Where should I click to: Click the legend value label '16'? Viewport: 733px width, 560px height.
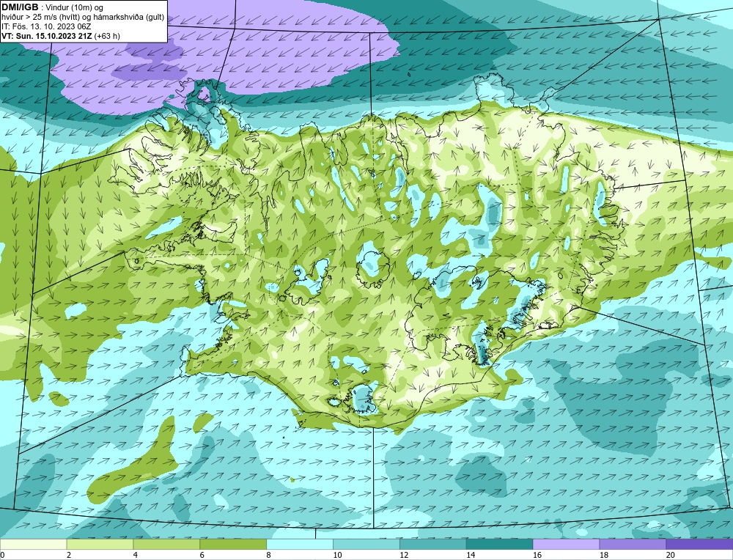(537, 555)
